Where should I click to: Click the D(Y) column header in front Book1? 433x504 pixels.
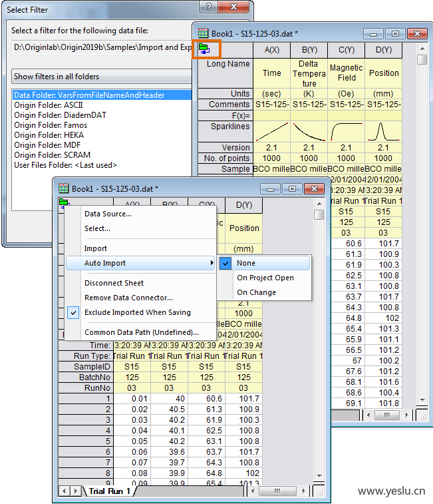pos(244,205)
